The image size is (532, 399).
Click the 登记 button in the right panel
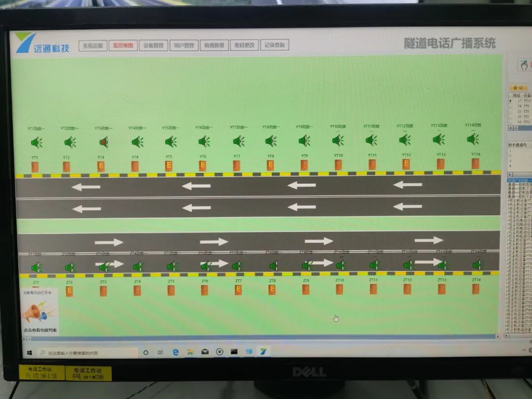518,88
